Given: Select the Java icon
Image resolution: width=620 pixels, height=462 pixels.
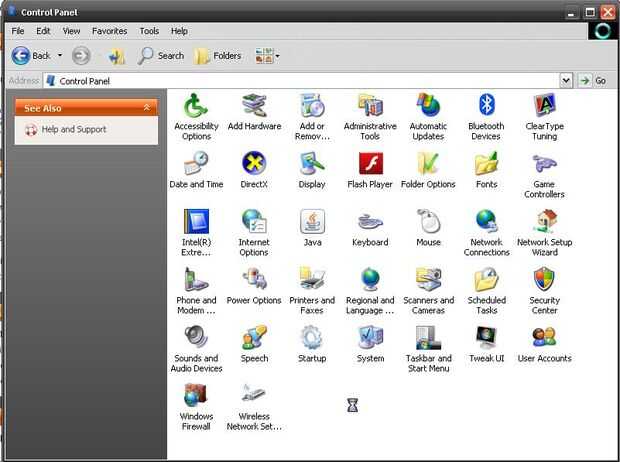Looking at the screenshot, I should (312, 222).
